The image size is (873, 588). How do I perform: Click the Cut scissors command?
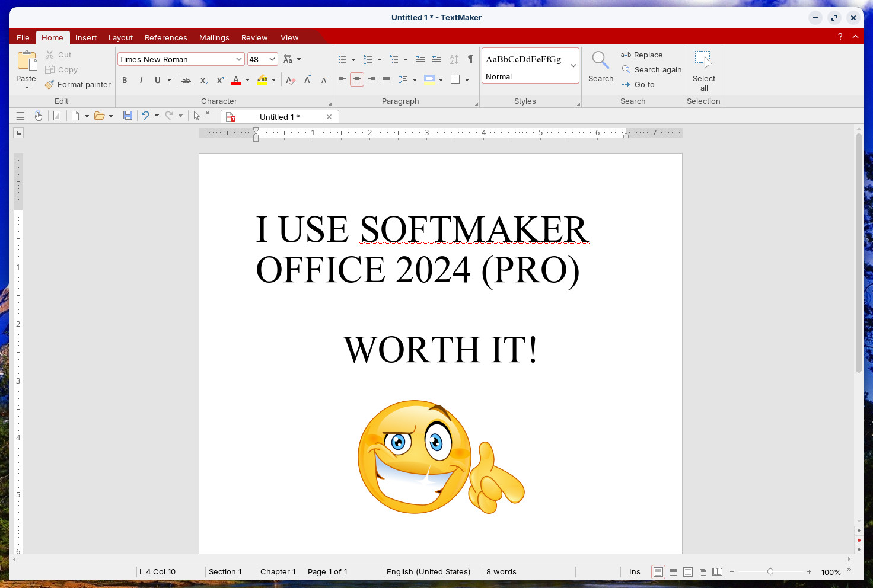click(58, 55)
